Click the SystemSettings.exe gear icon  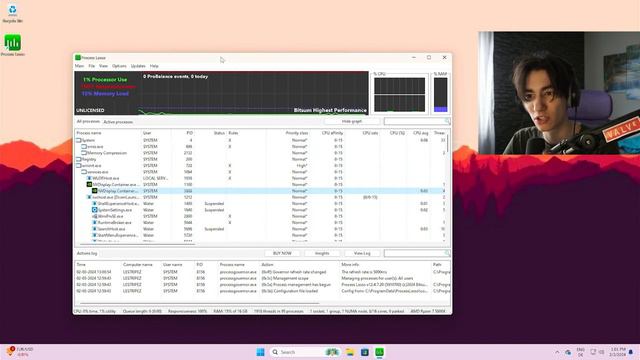point(94,210)
